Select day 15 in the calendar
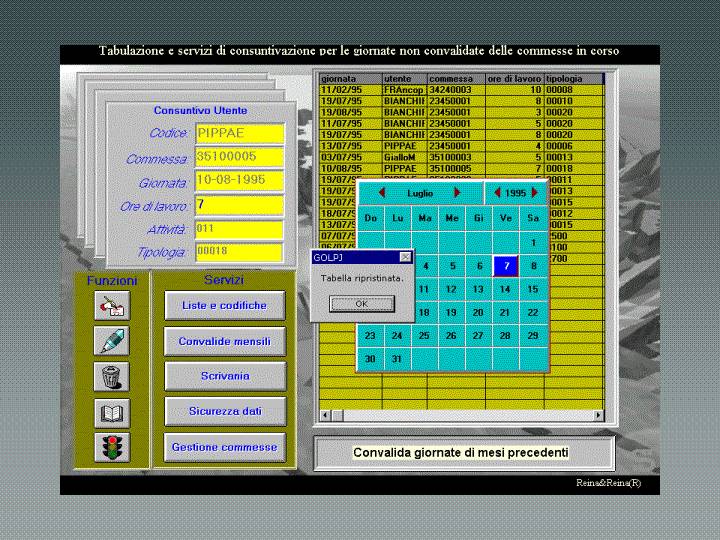This screenshot has height=540, width=720. 533,289
